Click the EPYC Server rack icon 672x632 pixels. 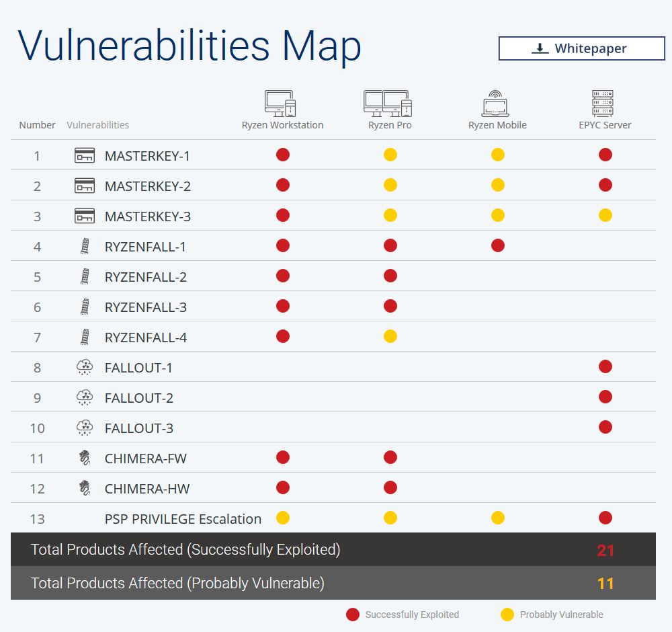pos(603,104)
